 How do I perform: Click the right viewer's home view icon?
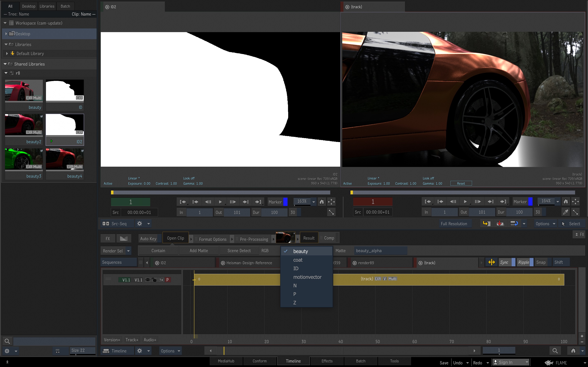tap(566, 201)
